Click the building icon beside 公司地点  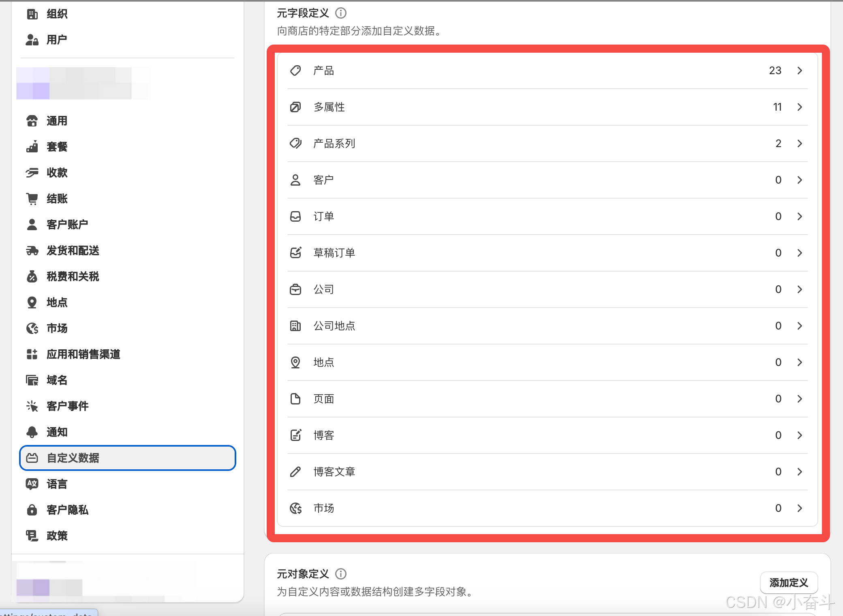pyautogui.click(x=295, y=326)
